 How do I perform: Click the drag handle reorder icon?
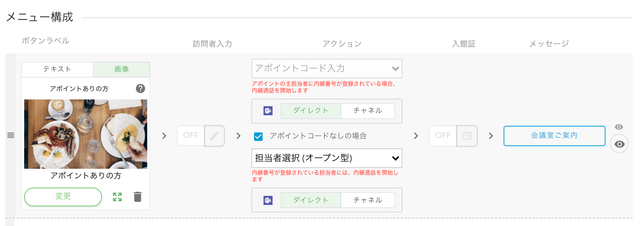tap(11, 135)
